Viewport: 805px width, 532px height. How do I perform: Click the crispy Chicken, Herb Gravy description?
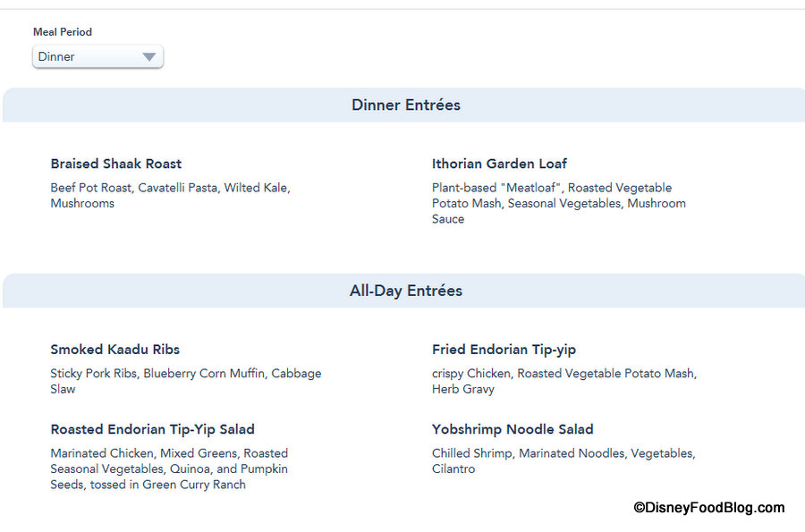563,381
